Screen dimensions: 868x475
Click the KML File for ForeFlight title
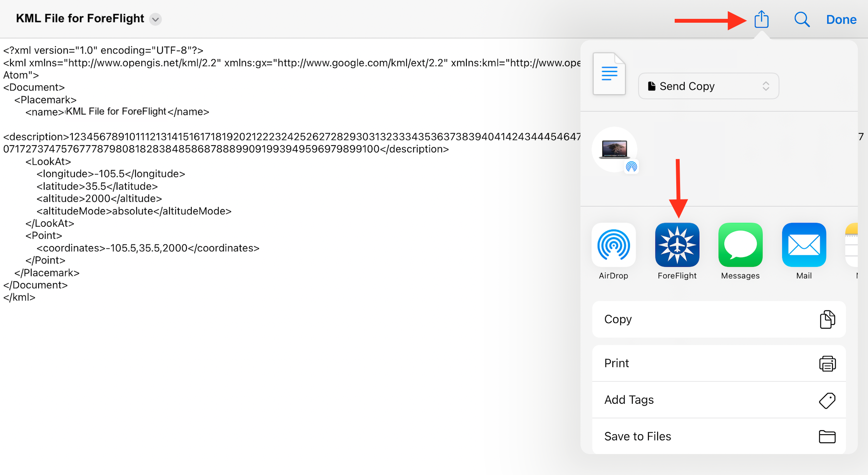click(80, 18)
